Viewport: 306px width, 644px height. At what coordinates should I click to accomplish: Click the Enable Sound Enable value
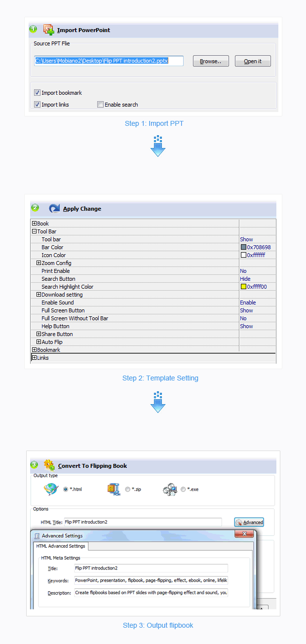click(248, 303)
